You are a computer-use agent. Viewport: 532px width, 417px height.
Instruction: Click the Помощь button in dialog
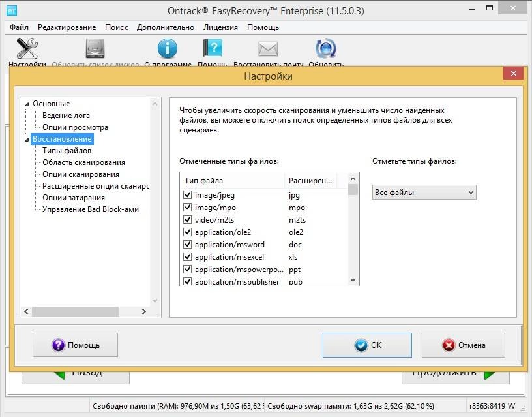pyautogui.click(x=76, y=345)
